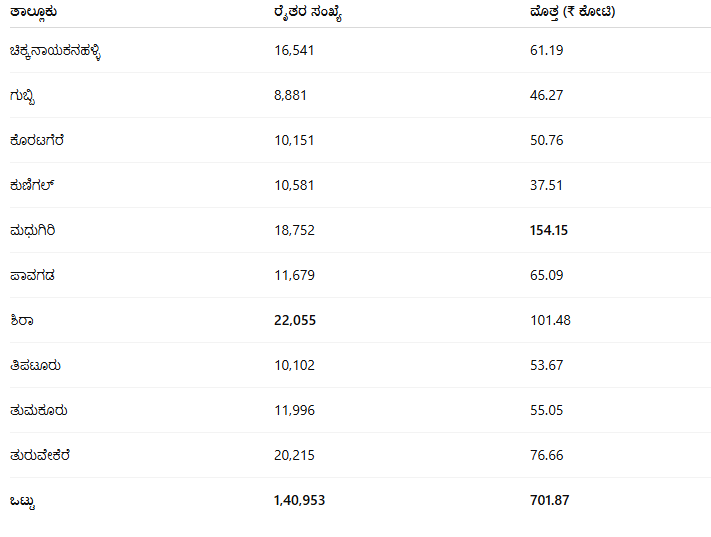Screen dimensions: 711x537
Task: Select the ಮಧುಗಿರಿ taluk cell
Action: pyautogui.click(x=32, y=230)
